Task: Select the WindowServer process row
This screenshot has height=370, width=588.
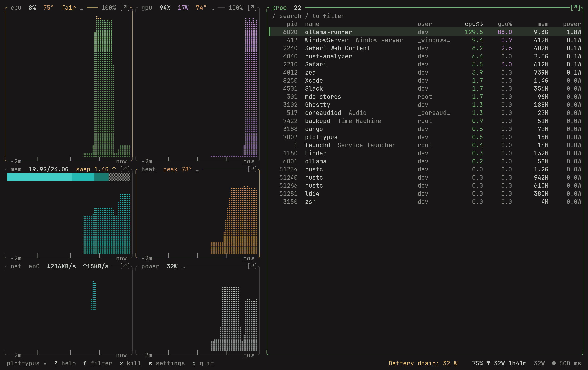Action: [x=425, y=40]
